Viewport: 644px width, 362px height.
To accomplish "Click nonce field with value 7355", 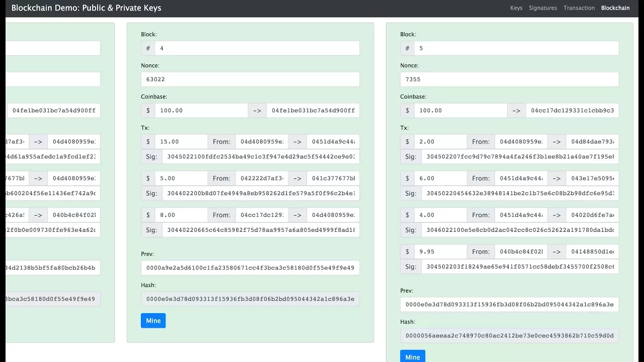I will click(509, 79).
